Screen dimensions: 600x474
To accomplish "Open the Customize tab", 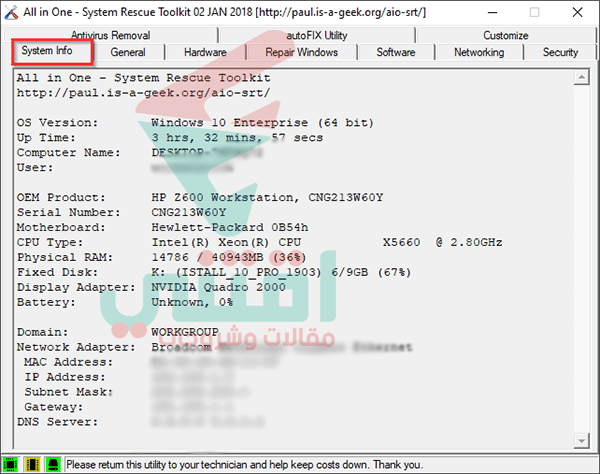I will pos(505,35).
